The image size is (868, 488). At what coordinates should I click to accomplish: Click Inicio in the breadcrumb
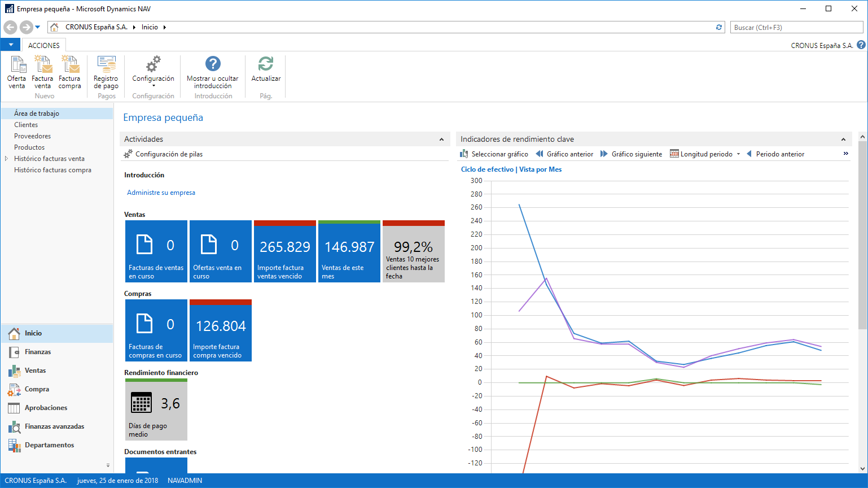coord(150,27)
